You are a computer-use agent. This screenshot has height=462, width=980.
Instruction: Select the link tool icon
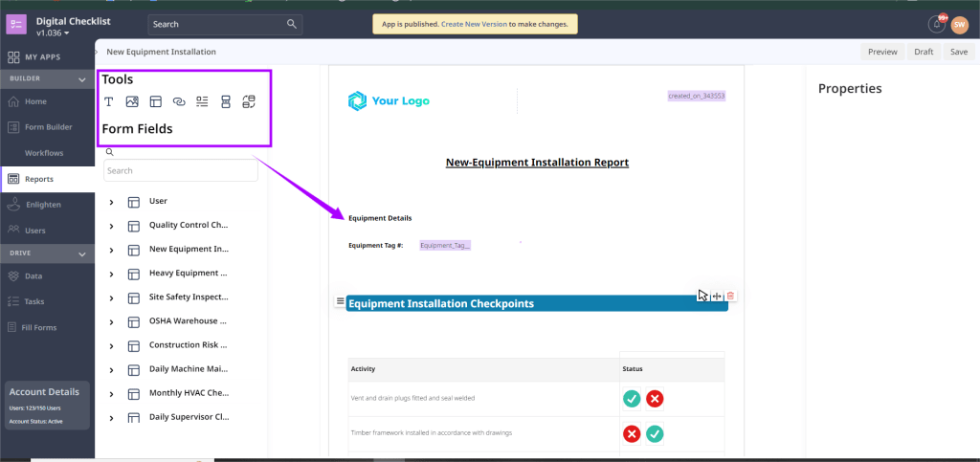pyautogui.click(x=179, y=101)
